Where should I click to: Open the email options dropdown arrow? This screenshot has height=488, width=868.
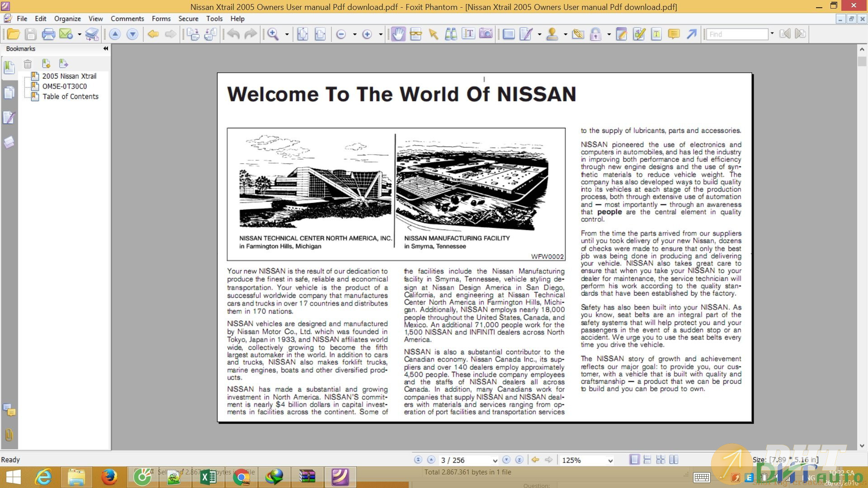tap(80, 34)
